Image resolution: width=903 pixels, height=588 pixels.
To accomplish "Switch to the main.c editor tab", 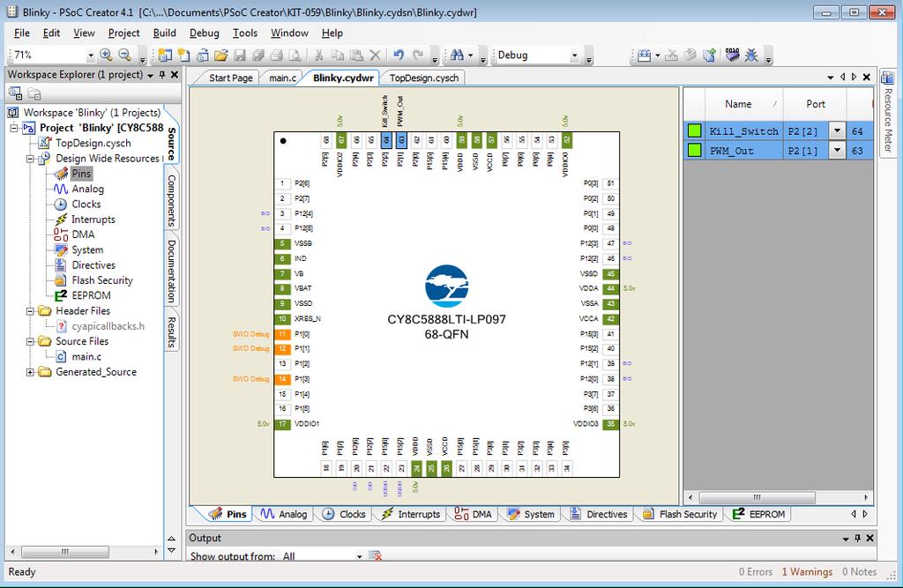I will point(282,78).
